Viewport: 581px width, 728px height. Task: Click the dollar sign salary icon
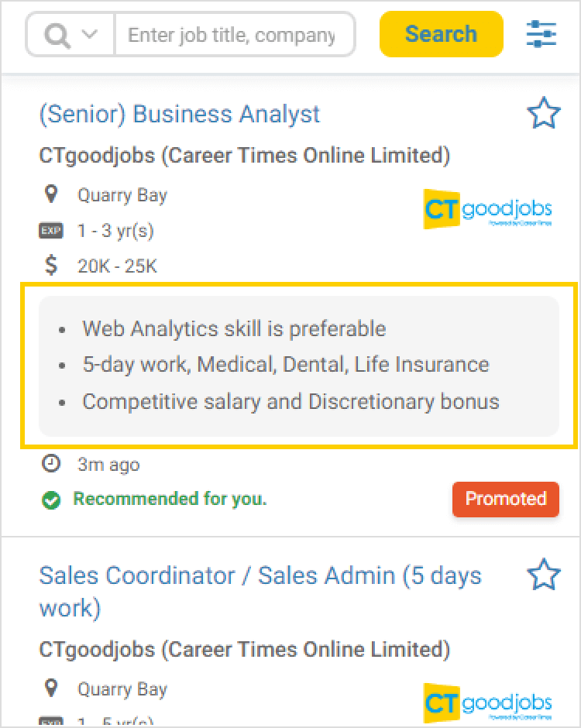(x=50, y=265)
